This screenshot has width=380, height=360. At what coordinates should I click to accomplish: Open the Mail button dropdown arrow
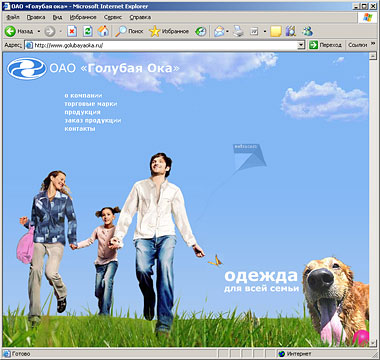click(x=227, y=32)
